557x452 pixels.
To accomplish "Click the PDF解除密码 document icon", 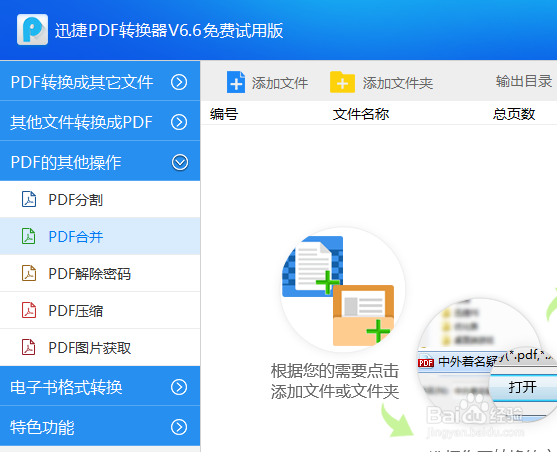I will [x=29, y=273].
